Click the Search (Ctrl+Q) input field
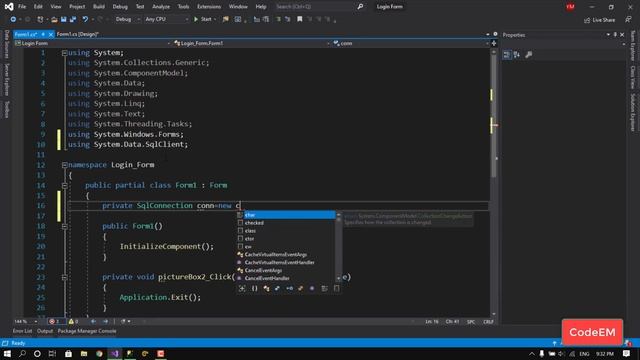640x360 pixels. tap(314, 7)
